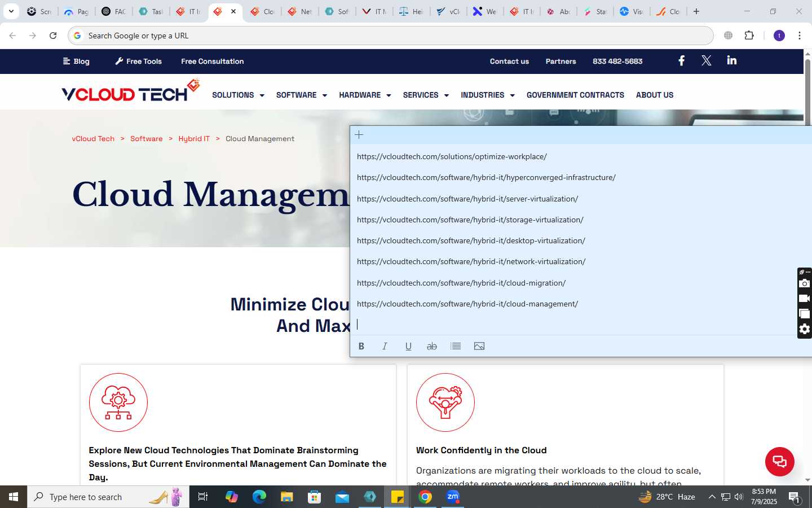
Task: Click the video record icon in side tool
Action: pyautogui.click(x=805, y=299)
